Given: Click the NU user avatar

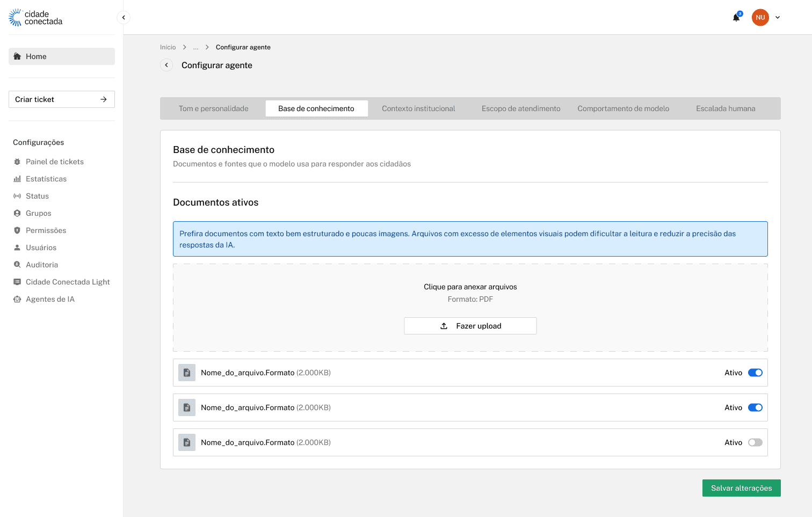Looking at the screenshot, I should [x=760, y=17].
